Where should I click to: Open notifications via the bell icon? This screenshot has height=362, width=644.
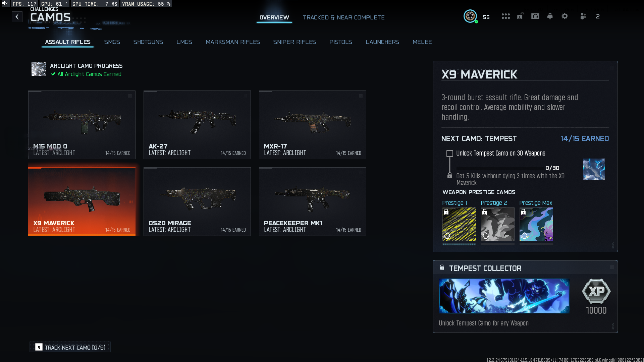pos(550,16)
